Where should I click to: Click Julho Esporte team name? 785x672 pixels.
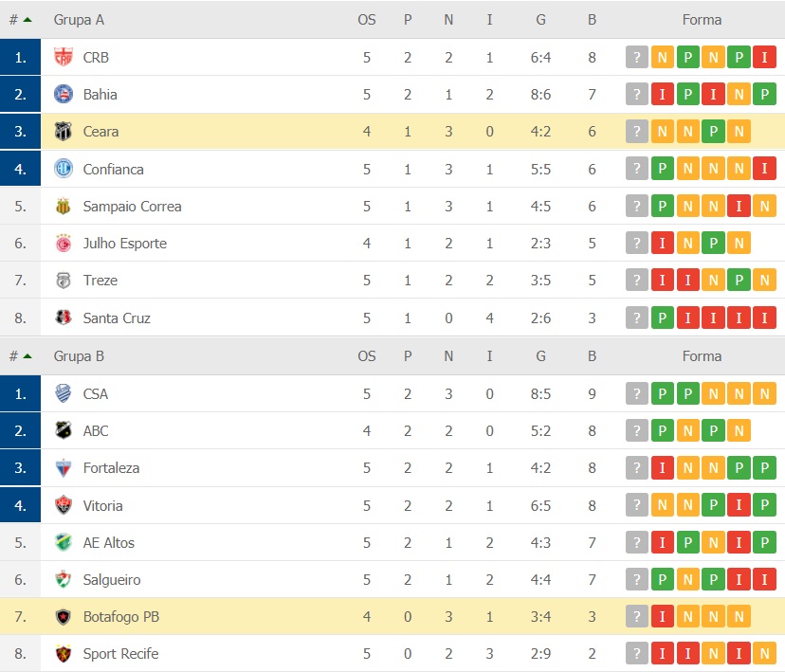(x=124, y=244)
